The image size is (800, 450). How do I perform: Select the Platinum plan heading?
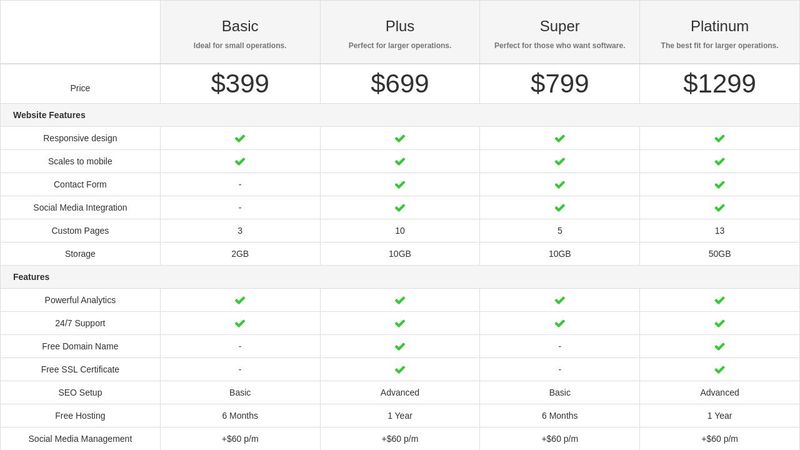[x=720, y=26]
